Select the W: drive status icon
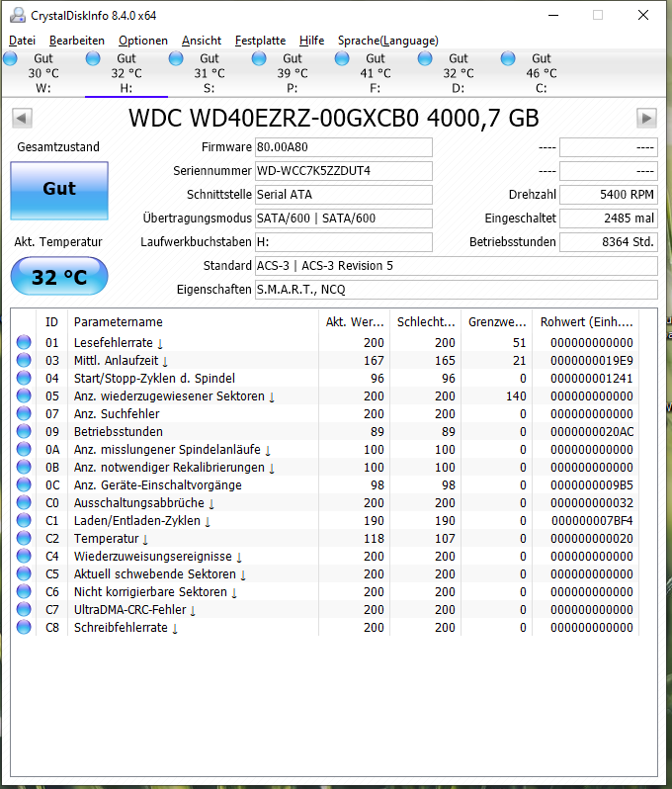Image resolution: width=672 pixels, height=789 pixels. (x=10, y=59)
